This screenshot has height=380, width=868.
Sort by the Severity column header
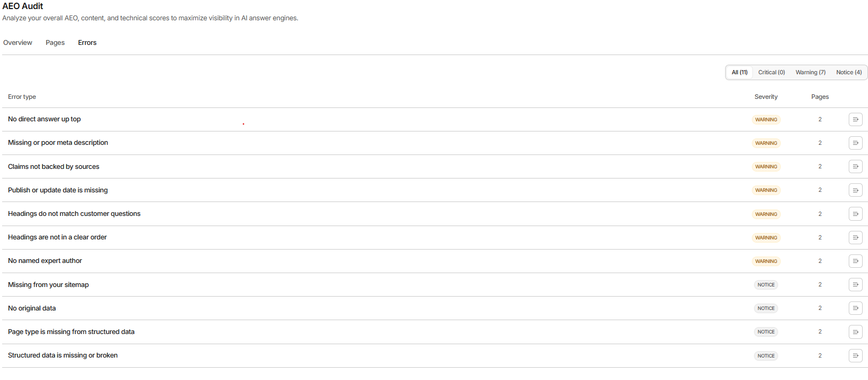pos(766,97)
